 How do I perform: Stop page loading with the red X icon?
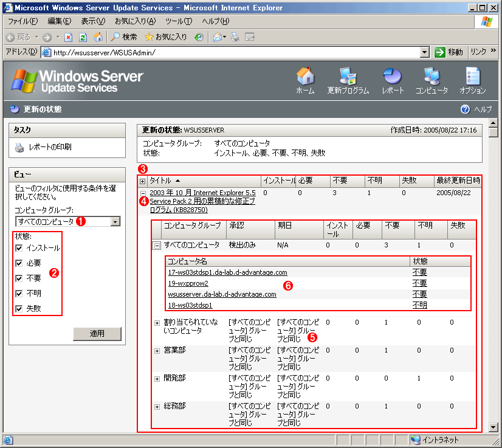tap(68, 38)
